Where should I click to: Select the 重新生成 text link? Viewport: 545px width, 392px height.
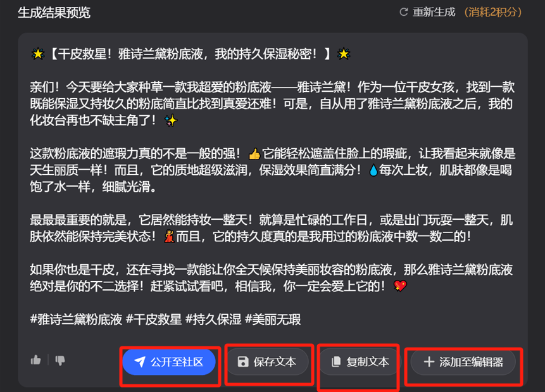[x=434, y=12]
